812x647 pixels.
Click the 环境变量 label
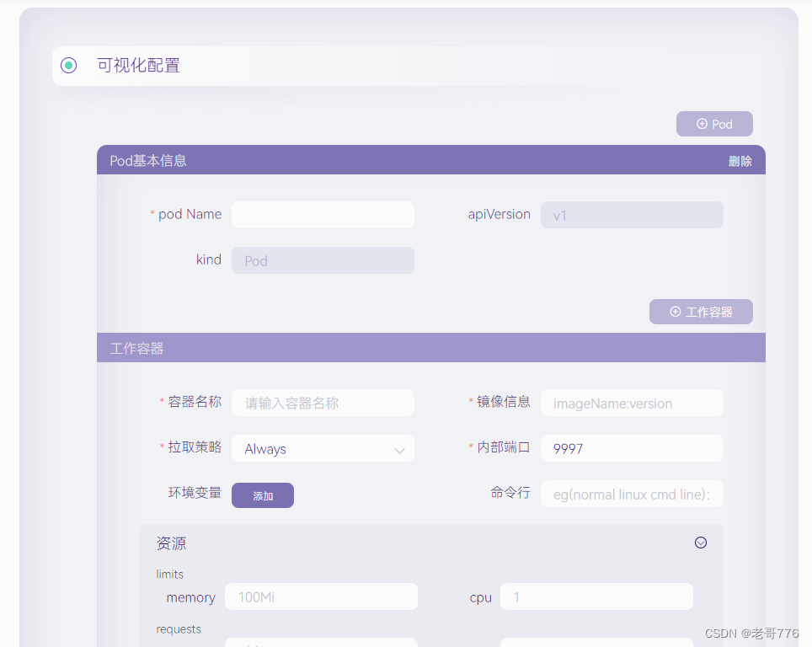click(195, 493)
